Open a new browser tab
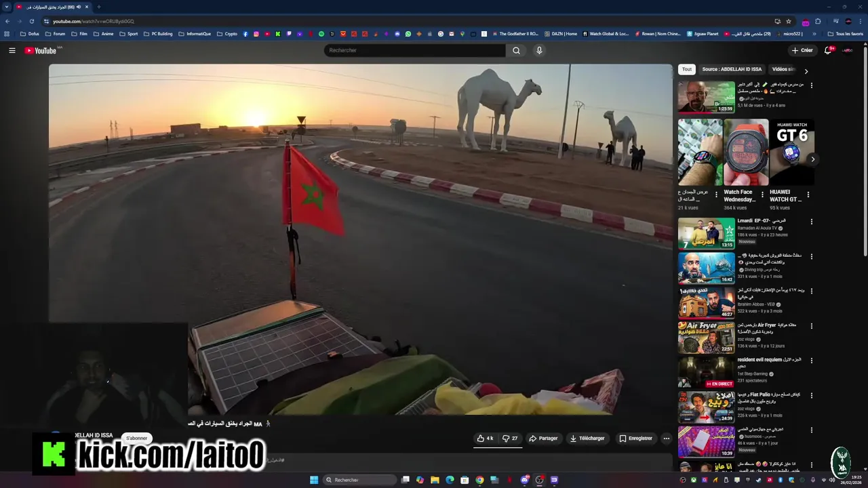The width and height of the screenshot is (868, 488). pyautogui.click(x=98, y=7)
